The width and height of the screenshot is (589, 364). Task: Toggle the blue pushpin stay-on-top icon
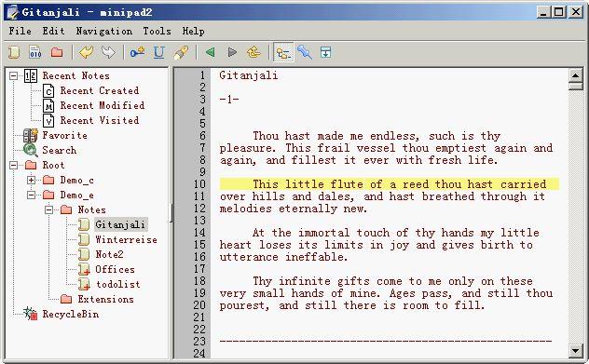(x=305, y=52)
